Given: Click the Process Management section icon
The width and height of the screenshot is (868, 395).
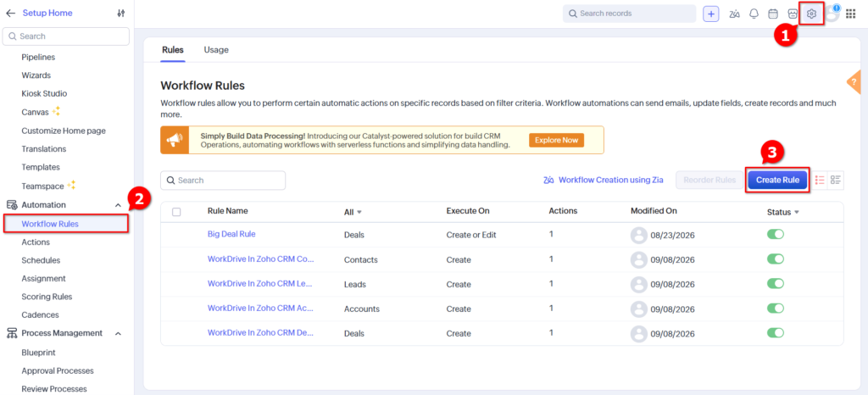Looking at the screenshot, I should [x=12, y=333].
